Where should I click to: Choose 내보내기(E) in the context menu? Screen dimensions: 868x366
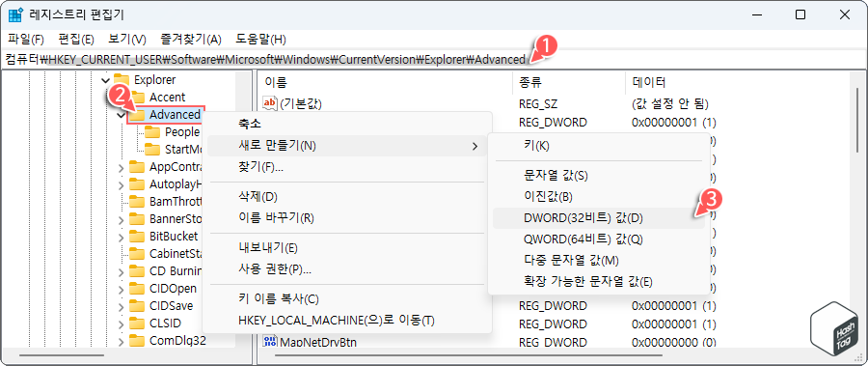(x=347, y=247)
